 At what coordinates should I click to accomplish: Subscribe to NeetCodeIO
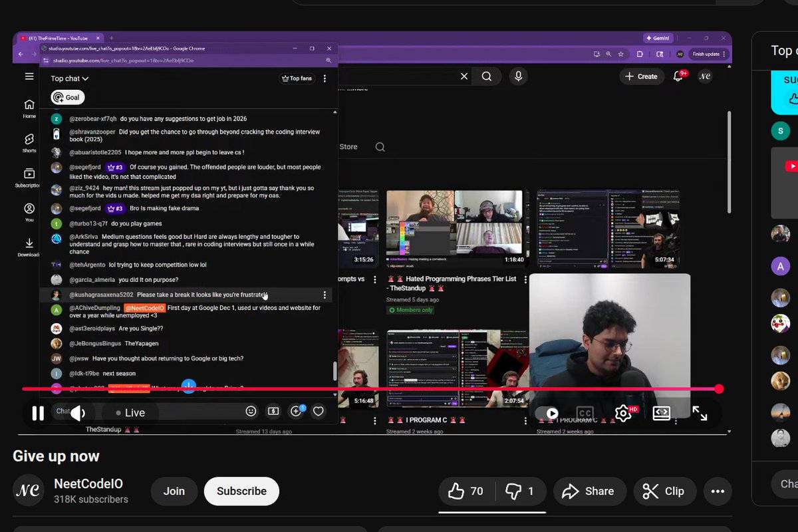click(x=241, y=491)
